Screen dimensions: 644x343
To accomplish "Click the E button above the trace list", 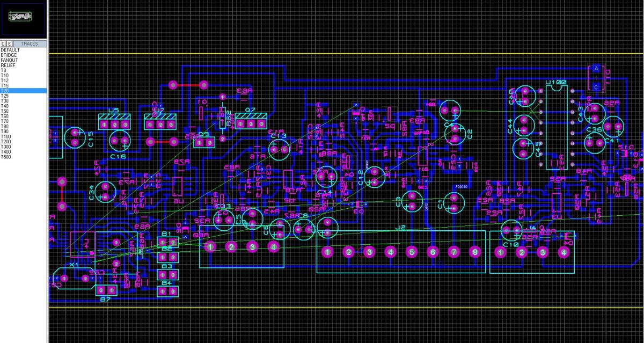I will (x=10, y=43).
